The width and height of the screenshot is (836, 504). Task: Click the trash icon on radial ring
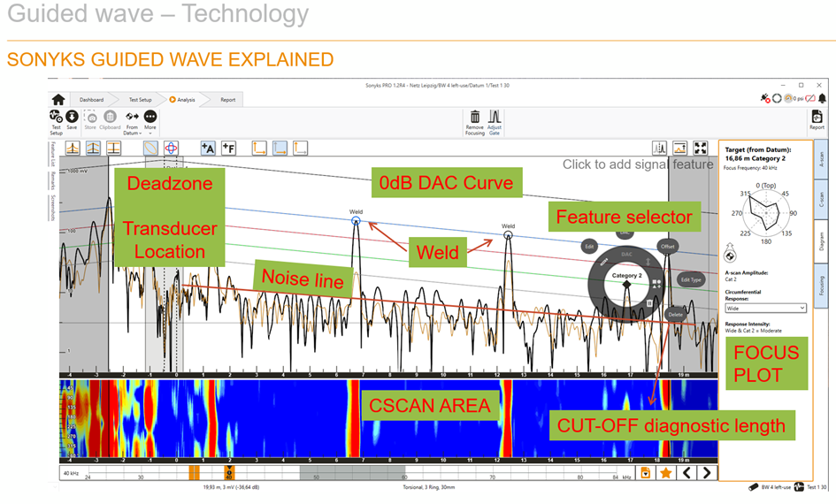click(x=649, y=303)
